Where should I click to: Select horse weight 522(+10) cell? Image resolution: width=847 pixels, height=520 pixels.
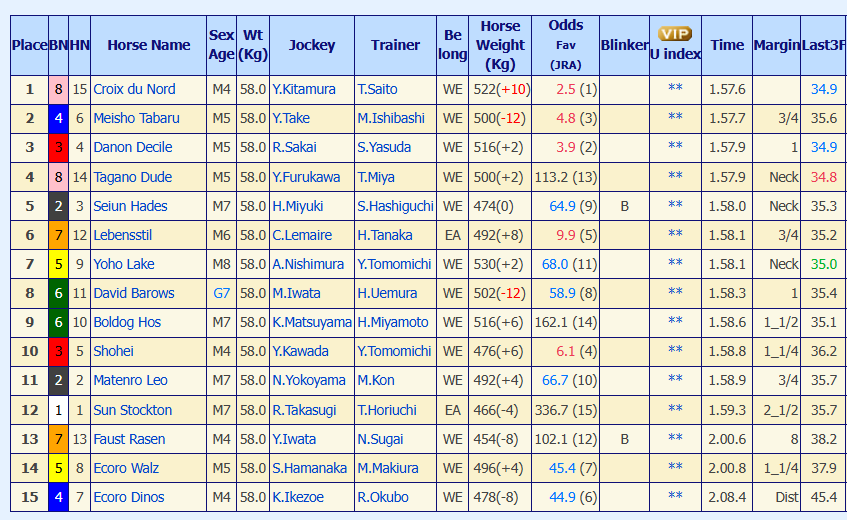pyautogui.click(x=500, y=90)
